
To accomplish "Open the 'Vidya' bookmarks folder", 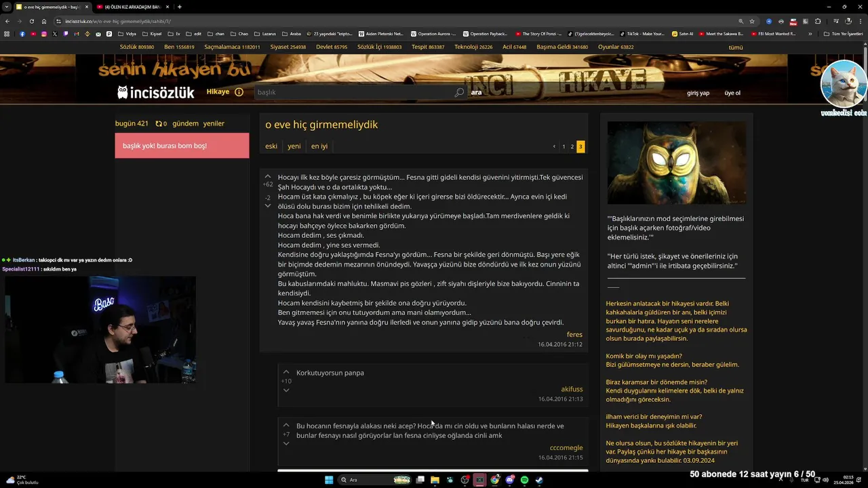I will (127, 34).
